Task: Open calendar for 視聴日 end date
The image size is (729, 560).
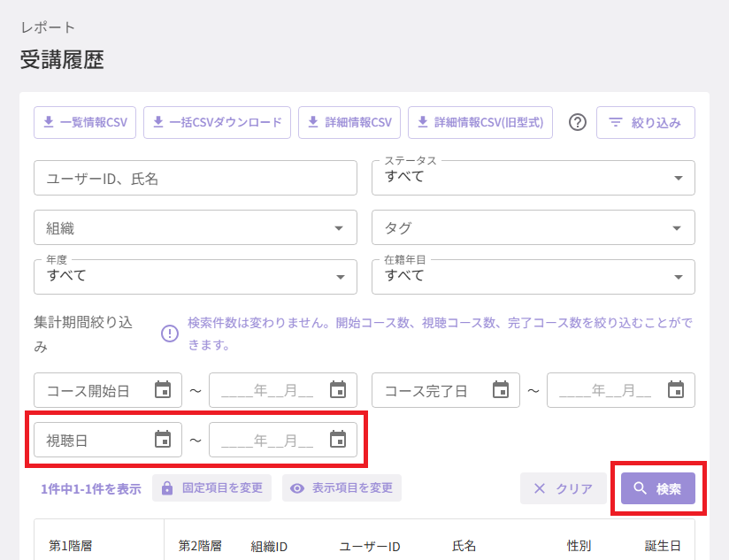Action: 338,439
